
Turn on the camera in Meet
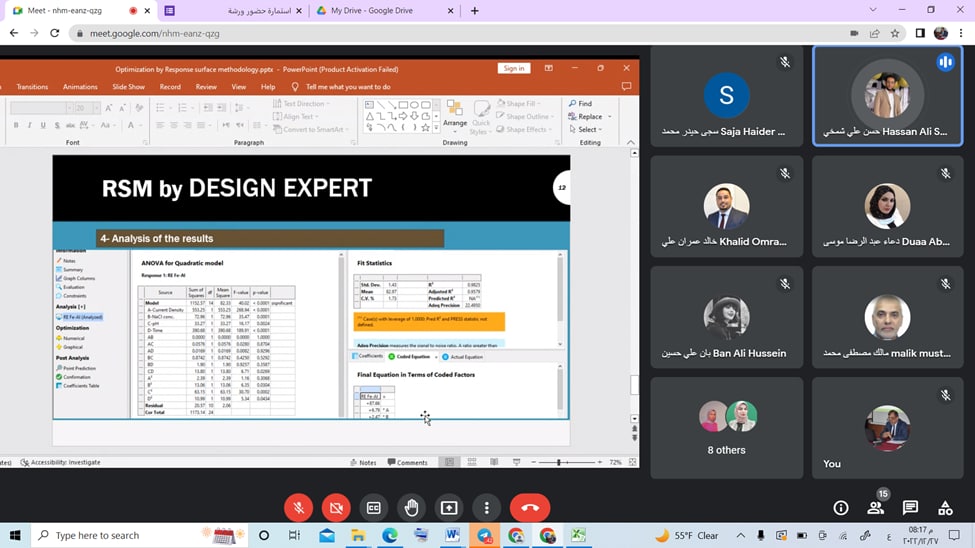click(x=336, y=507)
